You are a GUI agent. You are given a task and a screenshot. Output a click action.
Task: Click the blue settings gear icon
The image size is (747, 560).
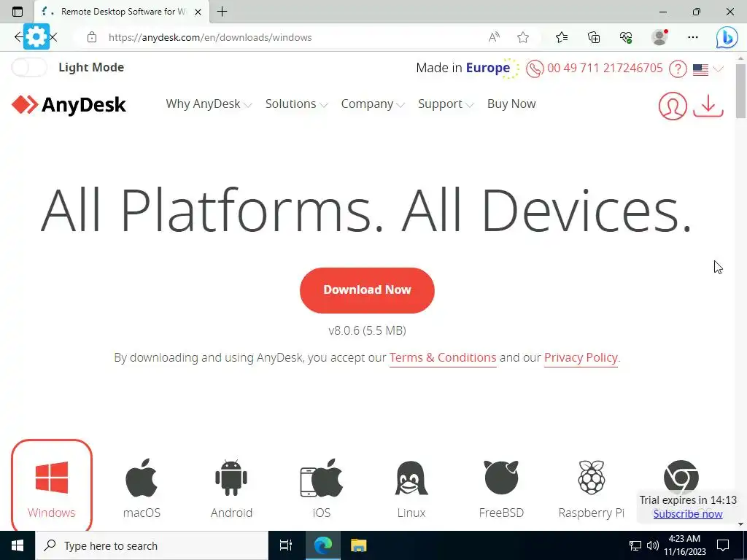[36, 36]
